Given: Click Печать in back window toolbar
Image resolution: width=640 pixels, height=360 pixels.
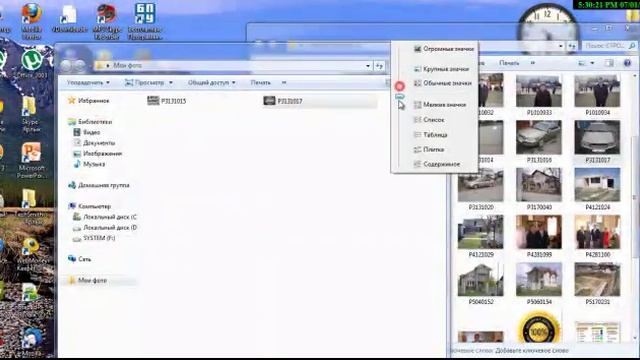Looking at the screenshot, I should (509, 63).
